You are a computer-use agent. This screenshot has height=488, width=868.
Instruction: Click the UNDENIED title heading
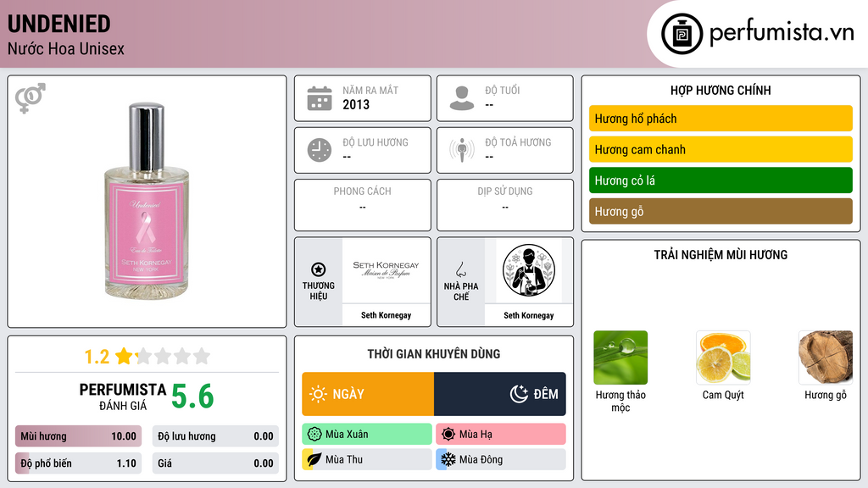coord(58,24)
